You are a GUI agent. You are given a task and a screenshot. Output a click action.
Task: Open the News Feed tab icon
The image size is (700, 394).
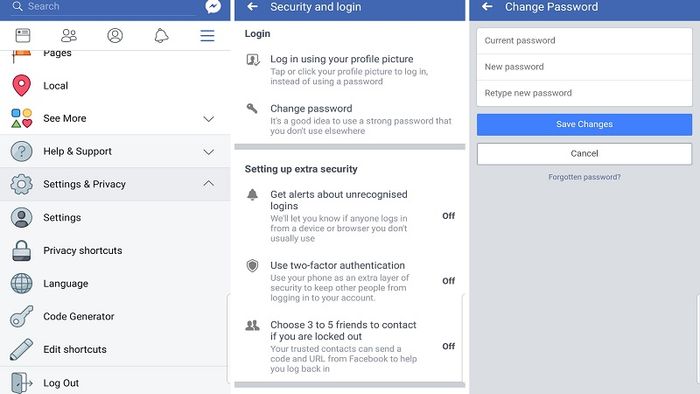pyautogui.click(x=23, y=35)
